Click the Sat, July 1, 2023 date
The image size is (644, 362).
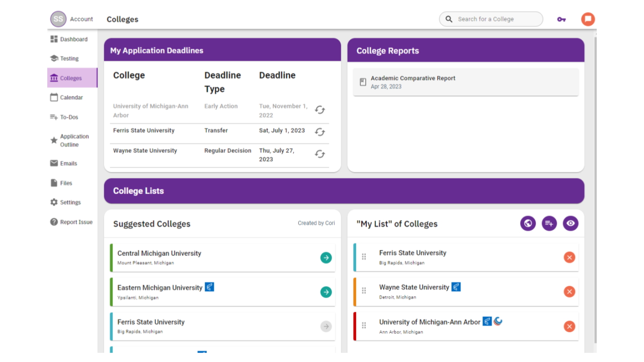point(282,130)
